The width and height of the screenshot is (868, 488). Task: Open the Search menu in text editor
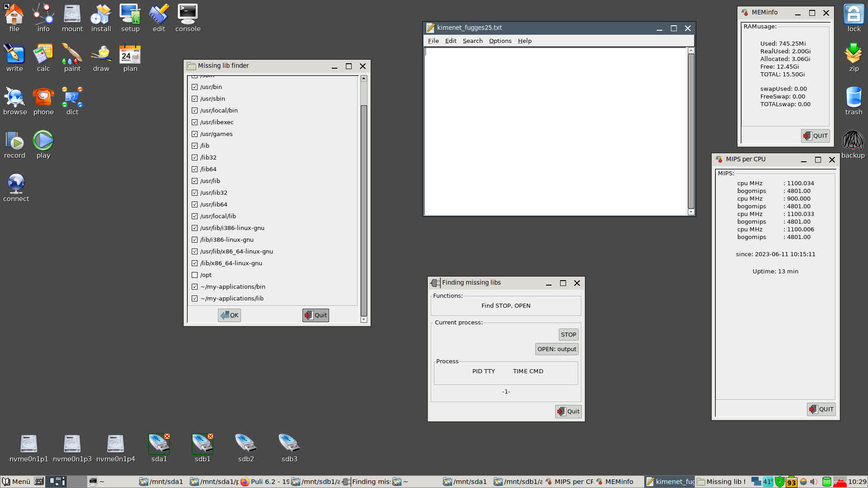(x=472, y=41)
